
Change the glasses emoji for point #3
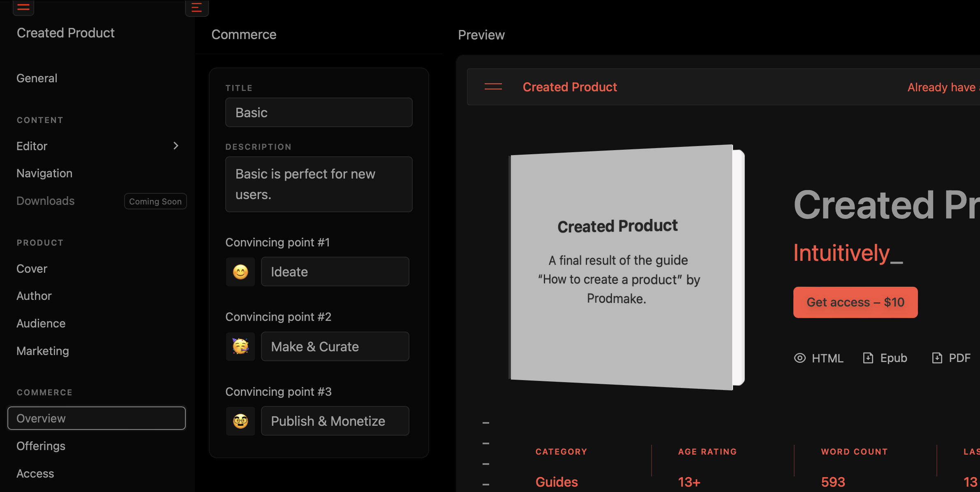pos(240,421)
